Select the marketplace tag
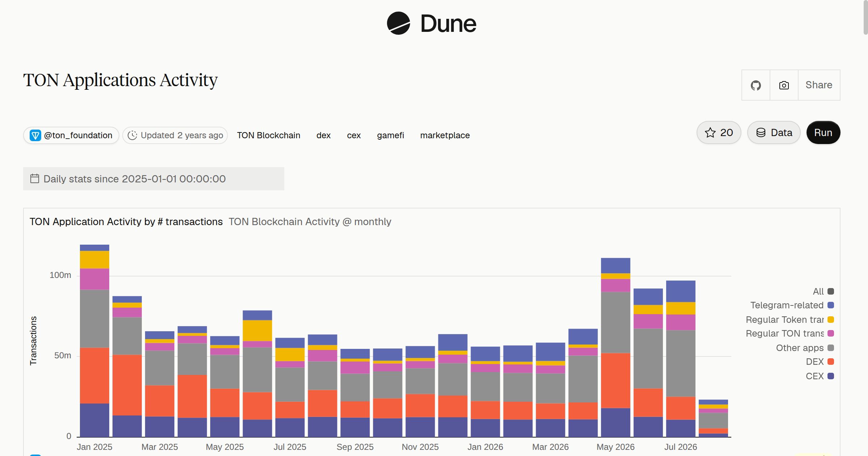The image size is (868, 456). (x=445, y=135)
